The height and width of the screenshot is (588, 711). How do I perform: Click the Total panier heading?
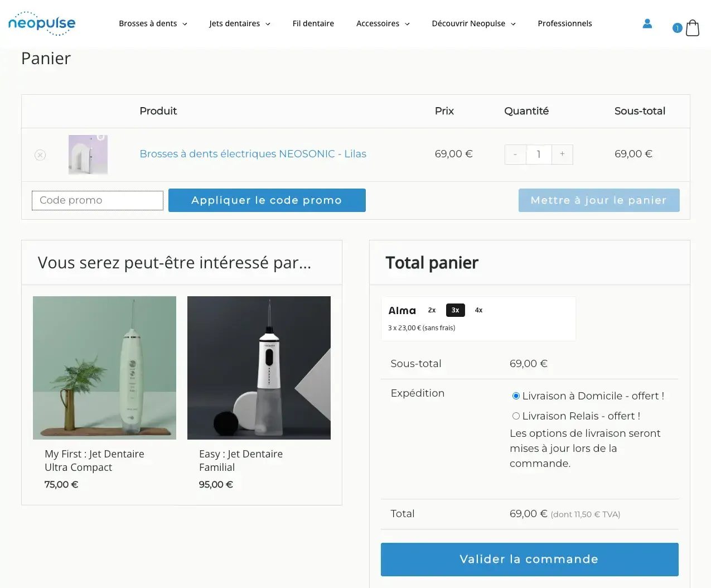pyautogui.click(x=432, y=263)
